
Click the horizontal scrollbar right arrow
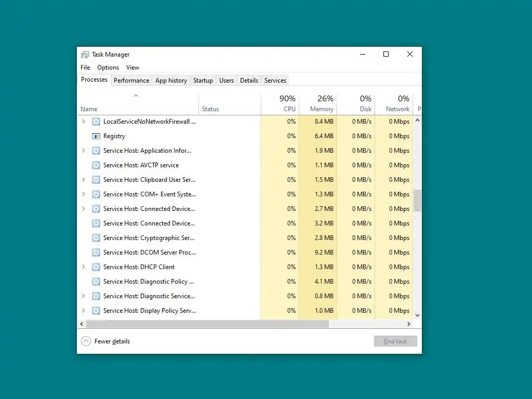(409, 324)
